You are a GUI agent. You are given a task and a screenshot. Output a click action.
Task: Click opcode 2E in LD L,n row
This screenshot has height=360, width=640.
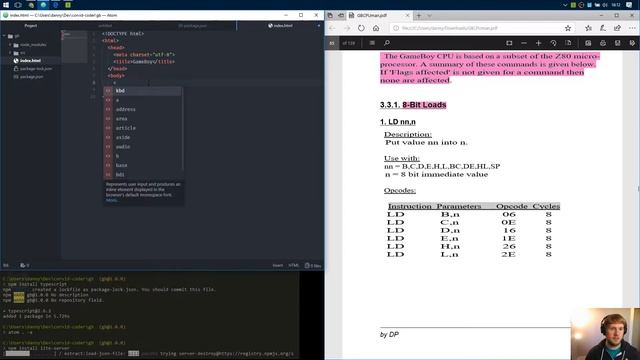[x=509, y=254]
